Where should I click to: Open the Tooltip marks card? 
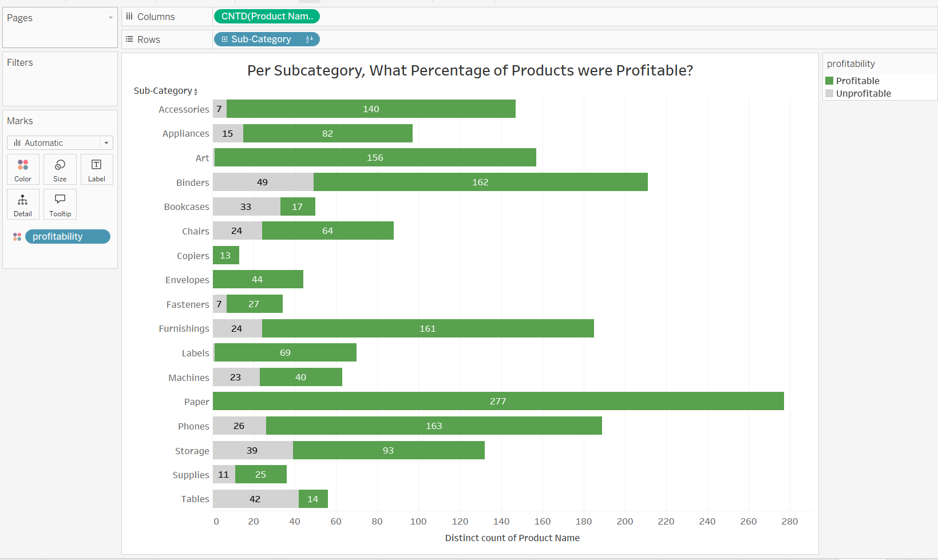pos(60,204)
